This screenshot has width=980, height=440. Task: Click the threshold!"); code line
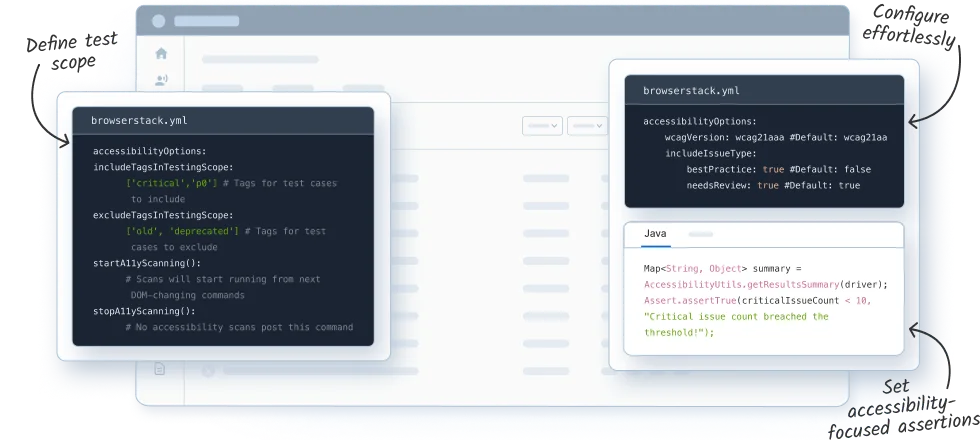(679, 332)
